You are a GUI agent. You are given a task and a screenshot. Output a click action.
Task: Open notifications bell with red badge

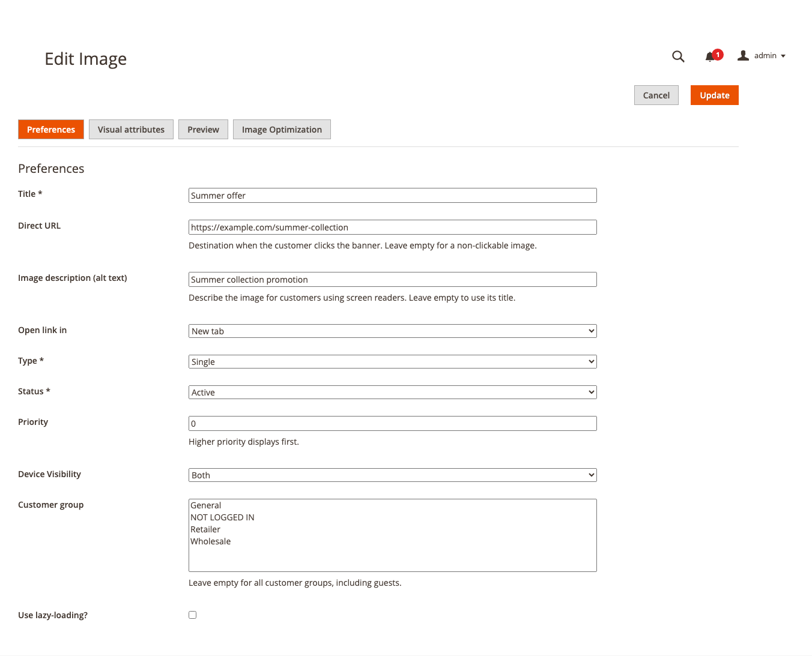713,56
